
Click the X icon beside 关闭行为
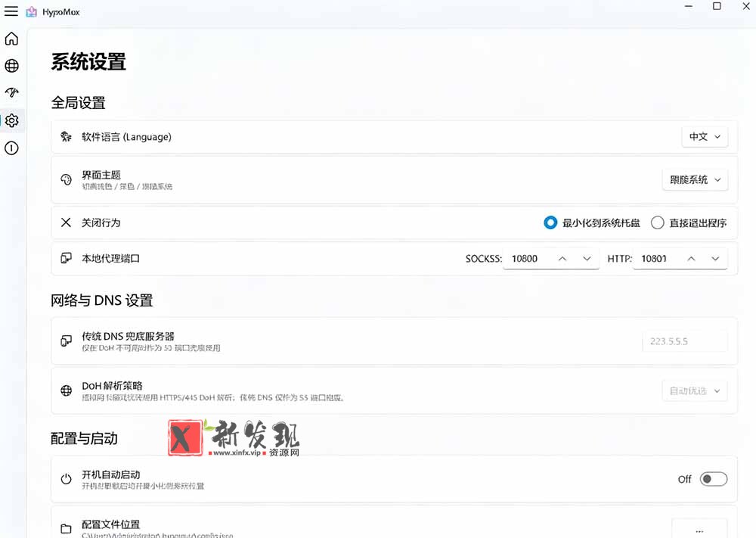coord(66,222)
